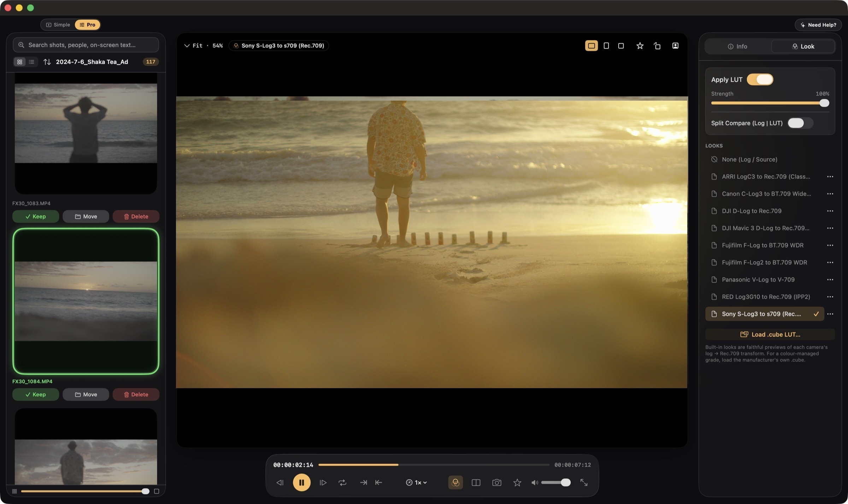The width and height of the screenshot is (848, 504).
Task: Select square aspect frame guide
Action: (621, 46)
